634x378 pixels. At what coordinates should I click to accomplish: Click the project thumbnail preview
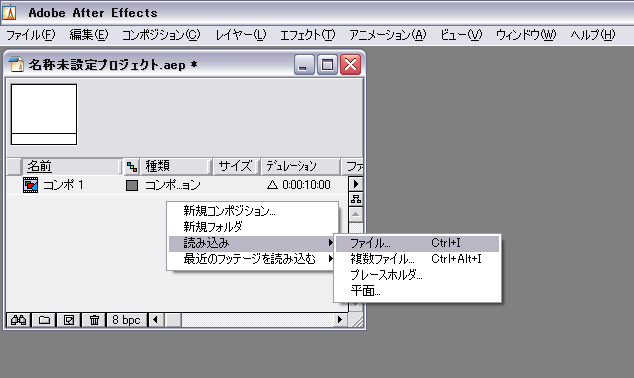(x=44, y=114)
